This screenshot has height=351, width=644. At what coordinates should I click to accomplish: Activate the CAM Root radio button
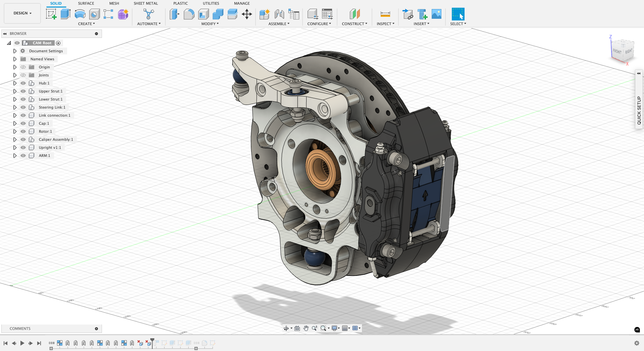pyautogui.click(x=58, y=43)
